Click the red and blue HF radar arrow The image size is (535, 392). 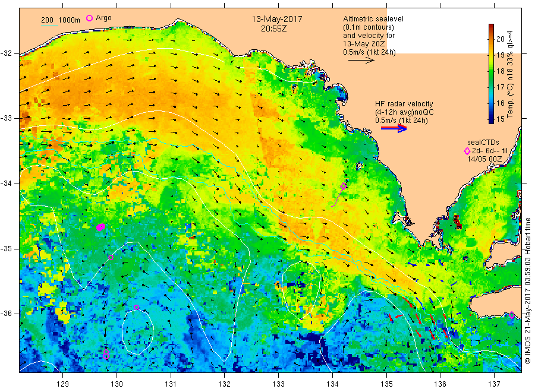tap(394, 128)
